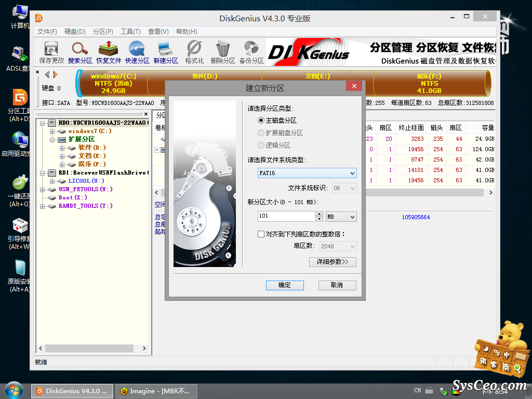Click DiskGenius taskbar button
The image size is (532, 399).
tap(72, 391)
